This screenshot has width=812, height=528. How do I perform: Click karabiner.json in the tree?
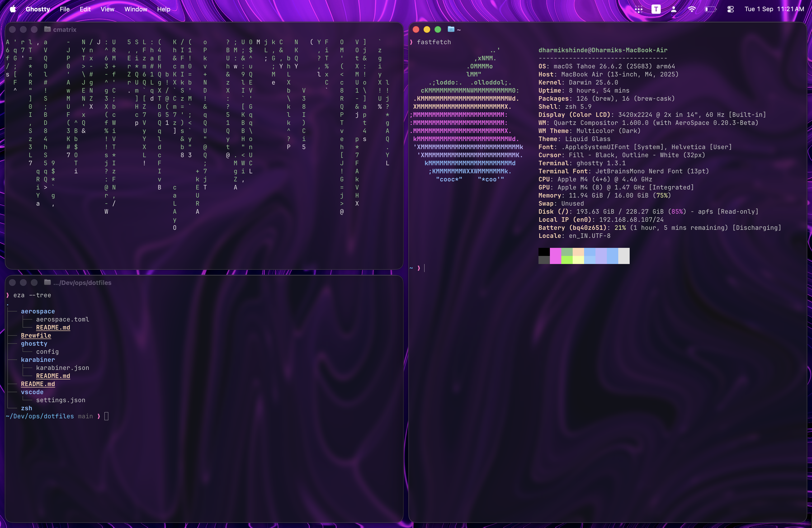(62, 368)
